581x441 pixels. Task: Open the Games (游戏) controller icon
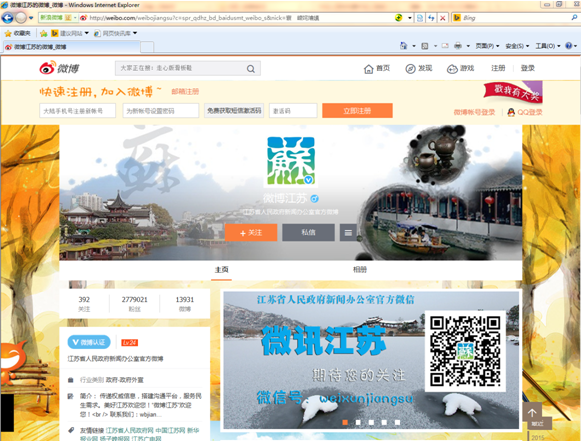[452, 69]
